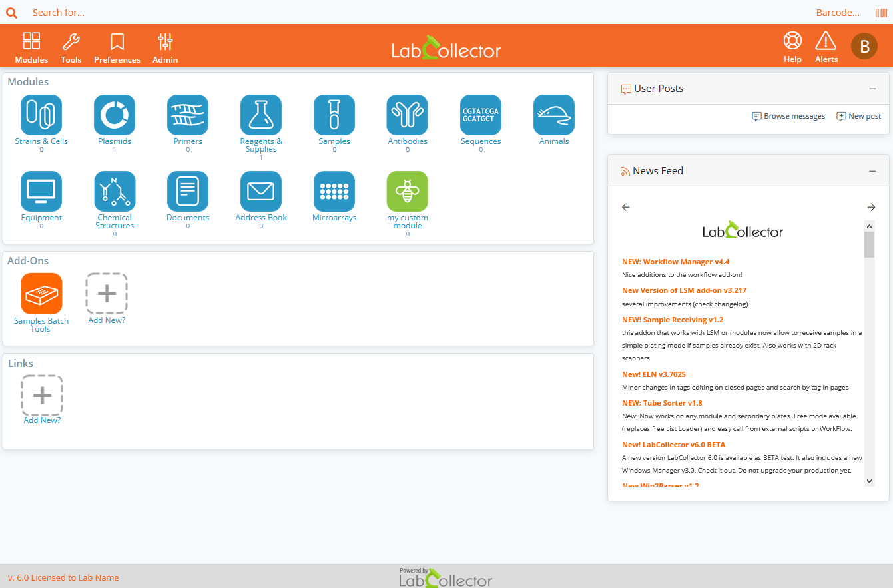Open the Antibodies module
The width and height of the screenshot is (893, 588).
408,115
